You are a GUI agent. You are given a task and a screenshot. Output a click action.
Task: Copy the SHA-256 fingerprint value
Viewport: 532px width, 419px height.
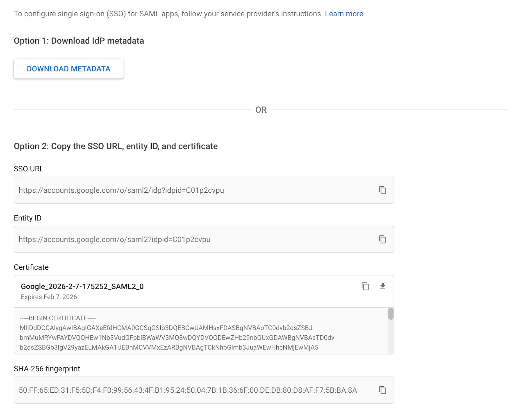pyautogui.click(x=382, y=390)
